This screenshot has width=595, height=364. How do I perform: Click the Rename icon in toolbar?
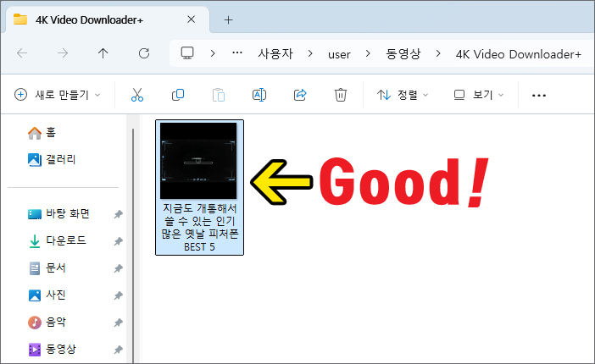(259, 95)
